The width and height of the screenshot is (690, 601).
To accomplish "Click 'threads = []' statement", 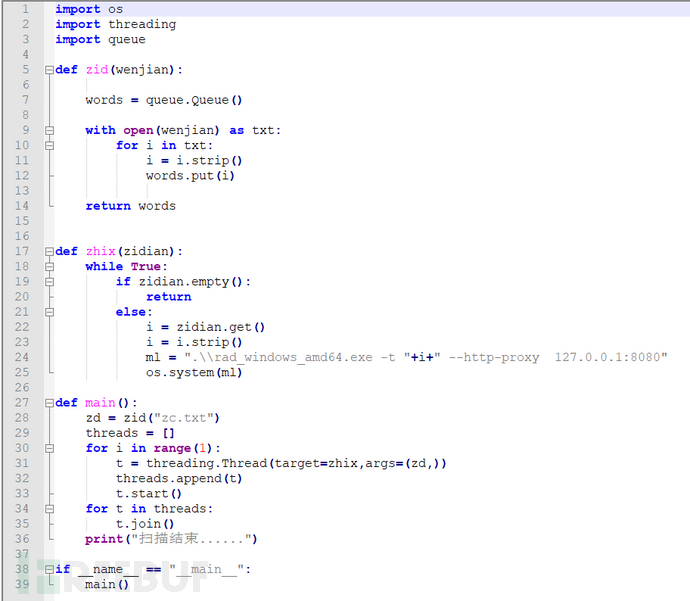I will click(130, 433).
